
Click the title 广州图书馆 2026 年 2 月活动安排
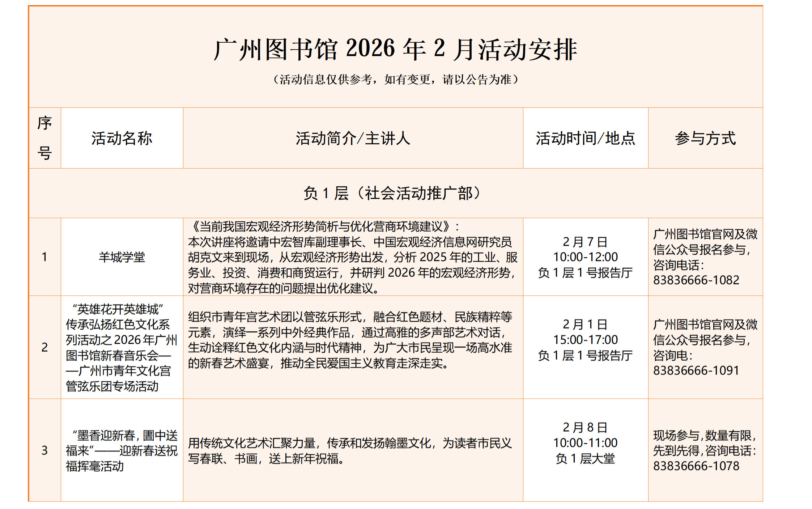coord(395,49)
